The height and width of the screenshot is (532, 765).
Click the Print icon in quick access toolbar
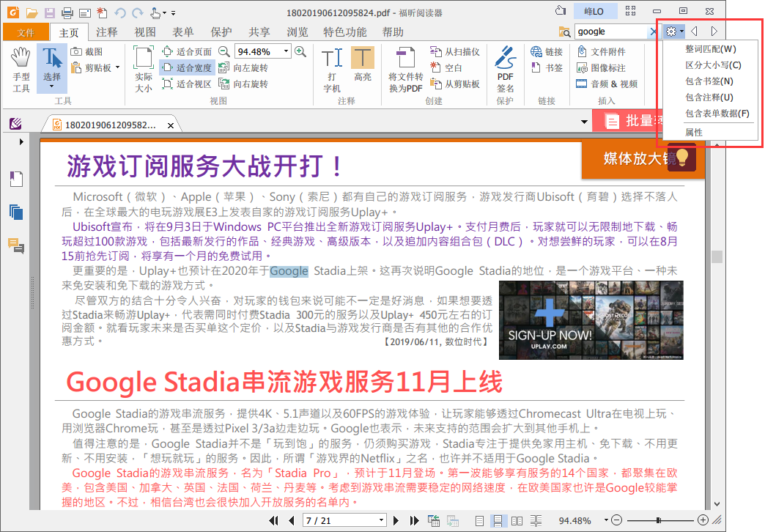67,12
